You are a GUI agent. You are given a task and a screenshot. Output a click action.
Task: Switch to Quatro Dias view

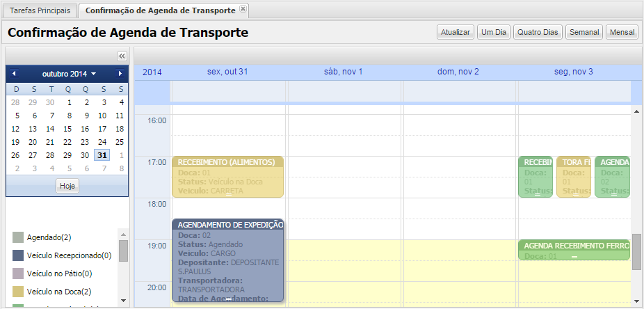coord(538,33)
